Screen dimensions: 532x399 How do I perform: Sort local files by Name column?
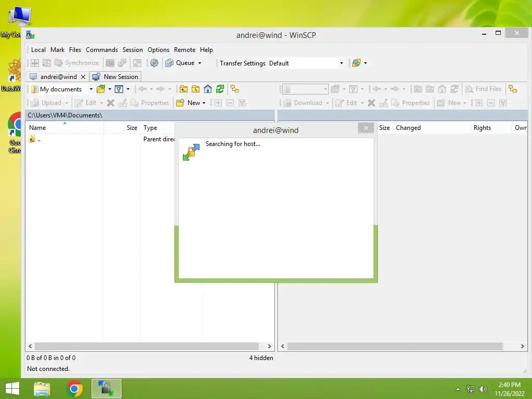tap(65, 128)
